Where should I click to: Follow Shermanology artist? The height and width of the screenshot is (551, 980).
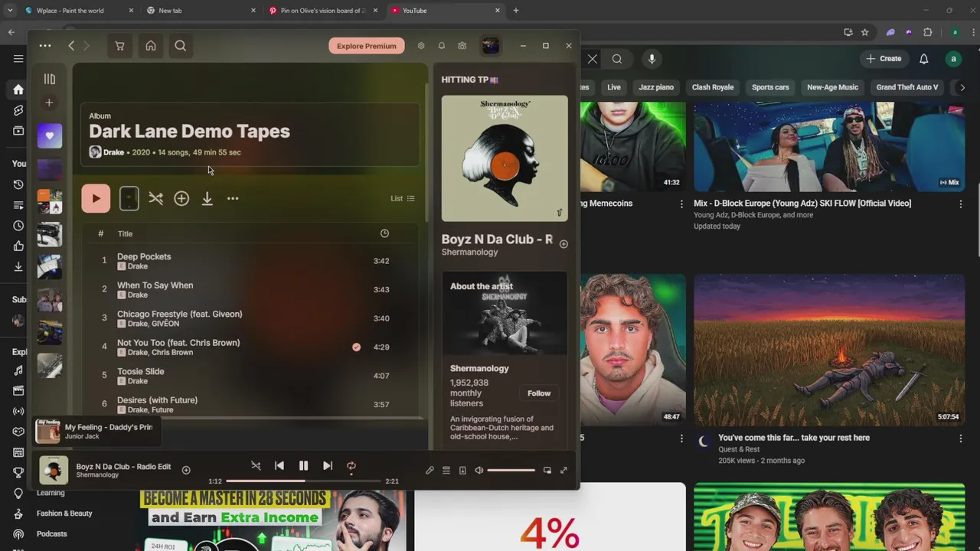click(x=539, y=393)
